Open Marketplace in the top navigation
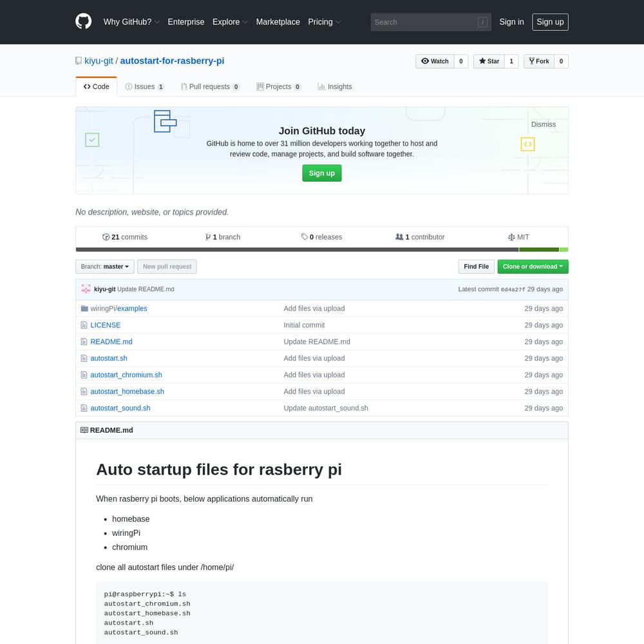This screenshot has width=644, height=644. (278, 22)
